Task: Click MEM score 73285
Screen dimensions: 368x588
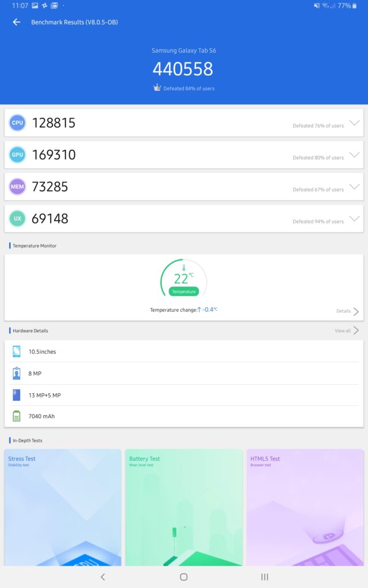Action: [50, 187]
